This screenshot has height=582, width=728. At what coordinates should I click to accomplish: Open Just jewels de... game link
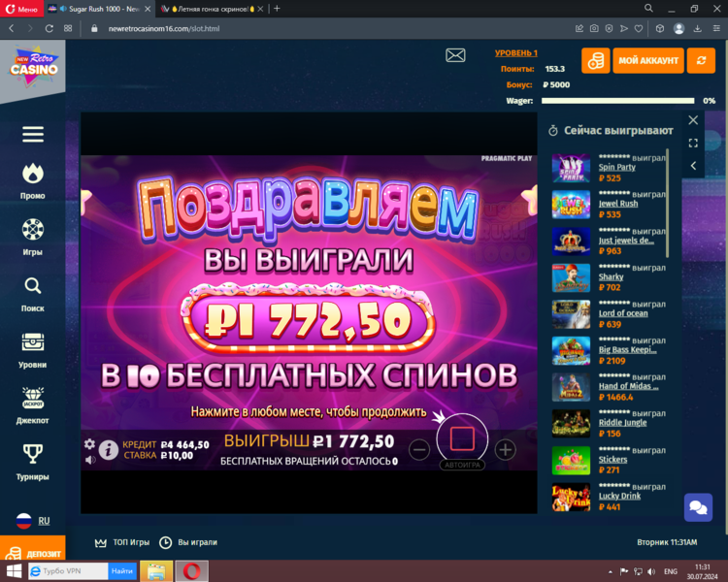pos(626,240)
